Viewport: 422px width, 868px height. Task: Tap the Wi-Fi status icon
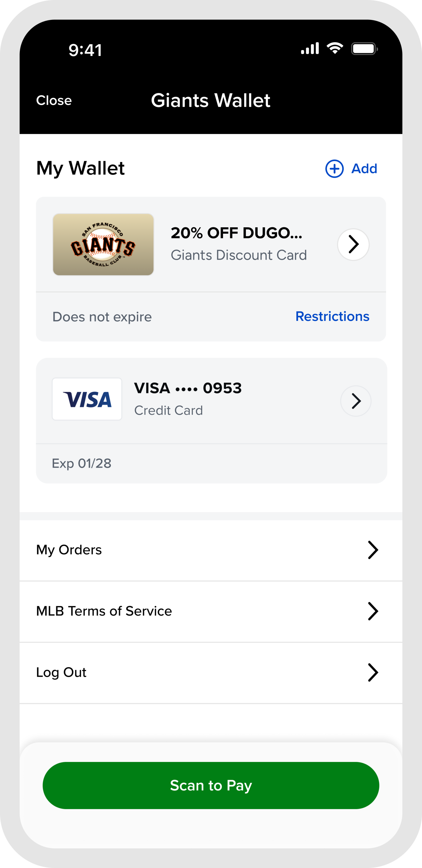coord(335,49)
